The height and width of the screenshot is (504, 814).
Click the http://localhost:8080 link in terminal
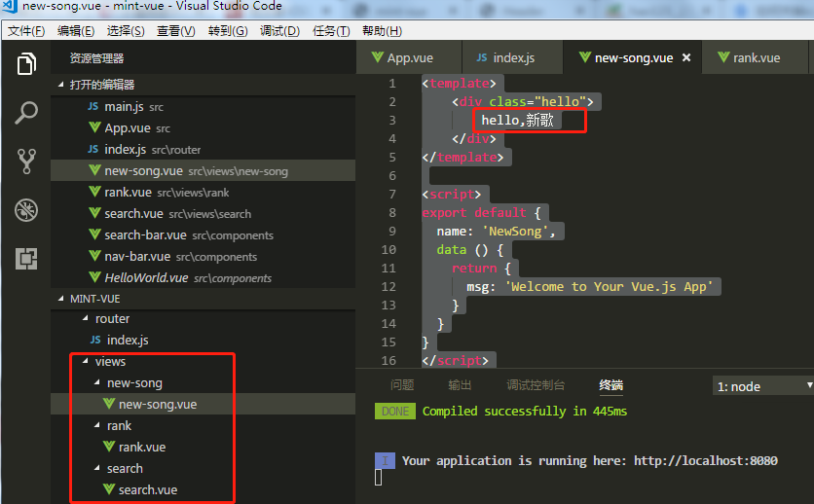[x=706, y=460]
